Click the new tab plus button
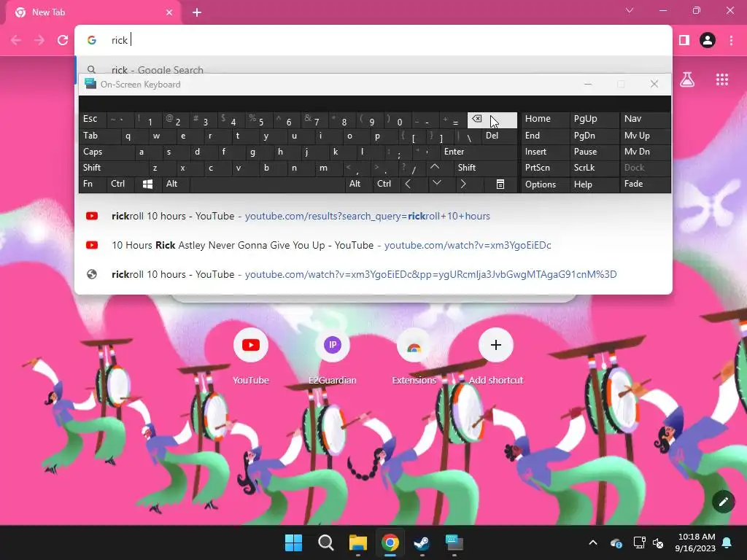This screenshot has height=560, width=747. (197, 12)
